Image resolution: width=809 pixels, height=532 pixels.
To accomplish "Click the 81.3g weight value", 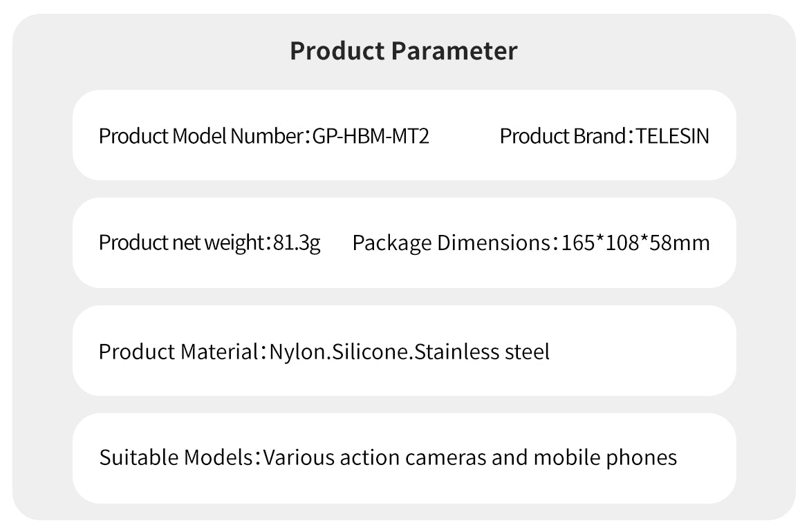I will 297,243.
